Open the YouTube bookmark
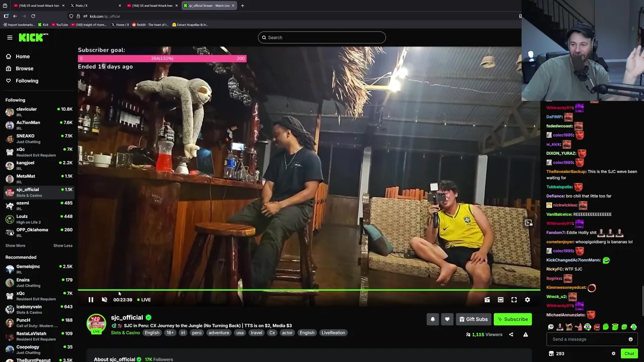This screenshot has height=362, width=644. (59, 25)
